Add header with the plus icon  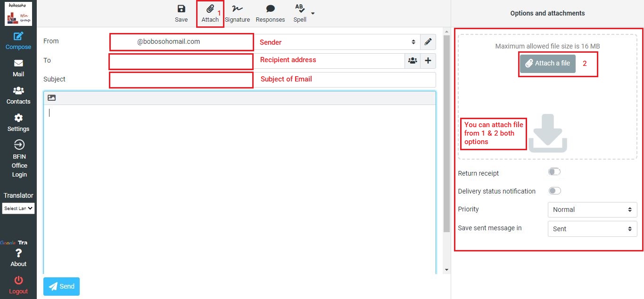coord(428,61)
